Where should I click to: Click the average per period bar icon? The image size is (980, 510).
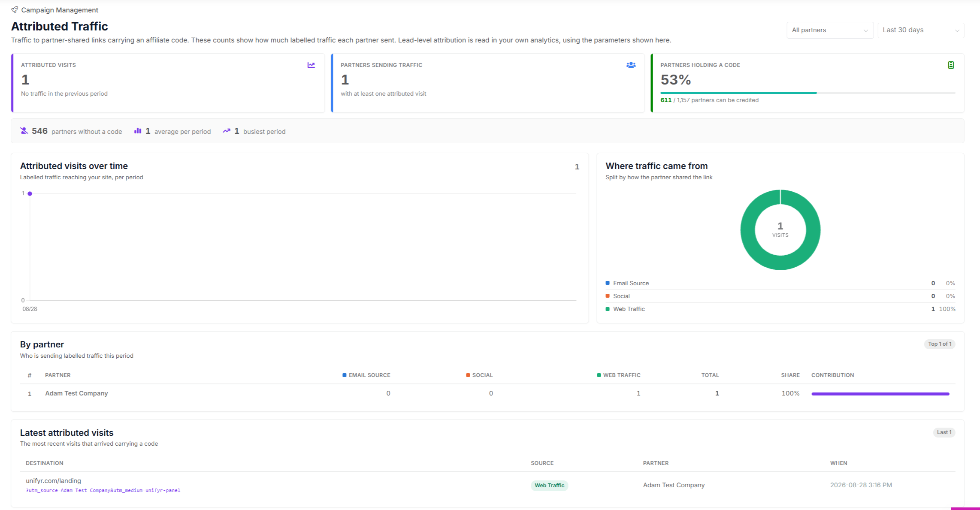138,131
